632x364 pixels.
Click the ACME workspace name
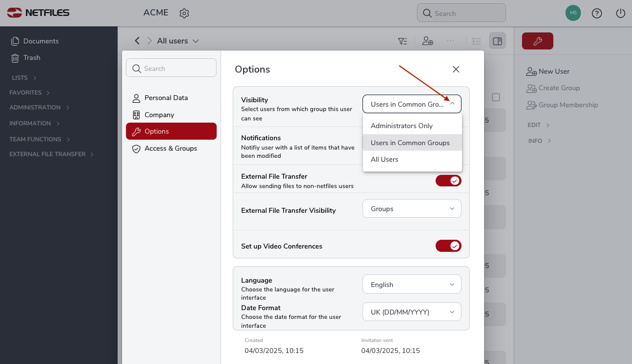point(156,13)
